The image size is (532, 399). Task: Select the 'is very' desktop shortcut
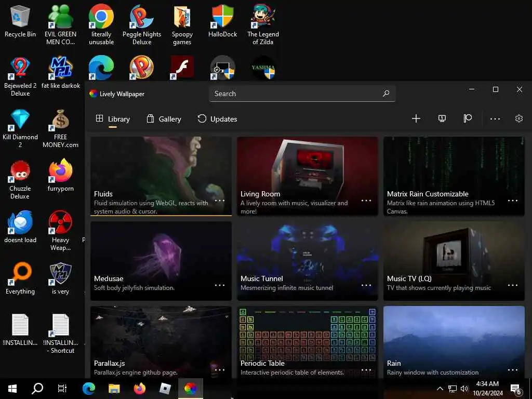(60, 278)
